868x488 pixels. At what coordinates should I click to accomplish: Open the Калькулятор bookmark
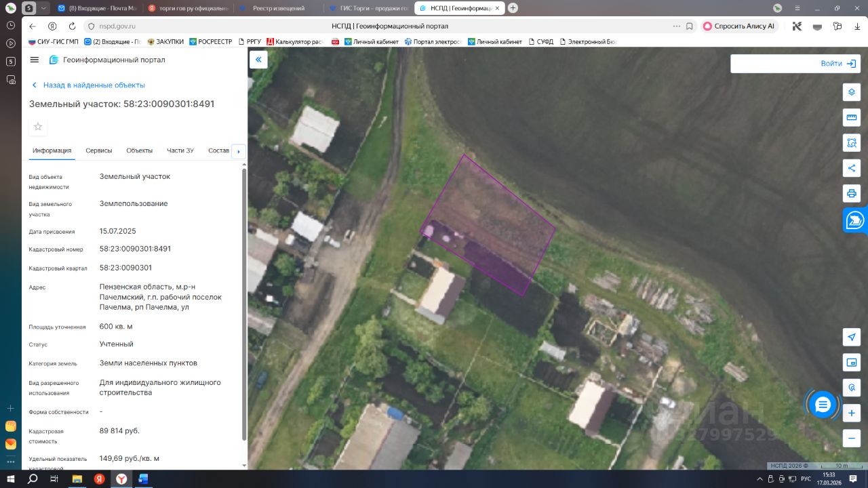click(x=295, y=41)
